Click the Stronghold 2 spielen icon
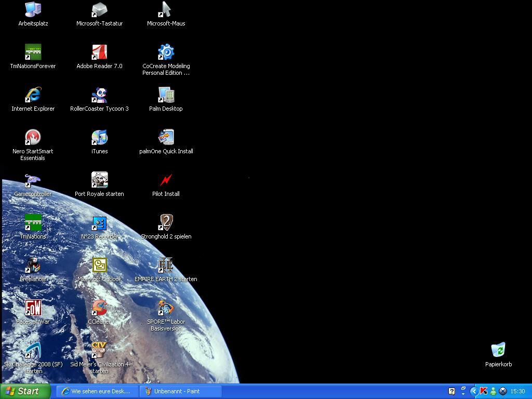532x399 pixels. pyautogui.click(x=166, y=222)
